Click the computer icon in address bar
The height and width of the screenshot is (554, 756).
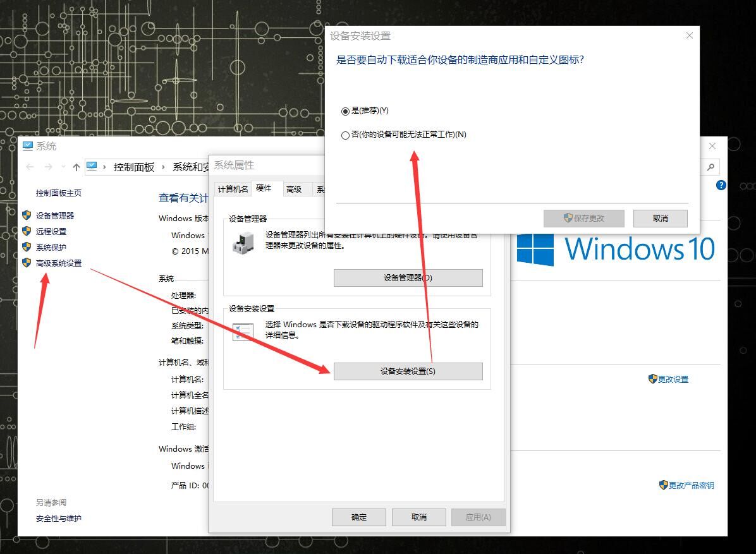click(x=92, y=167)
